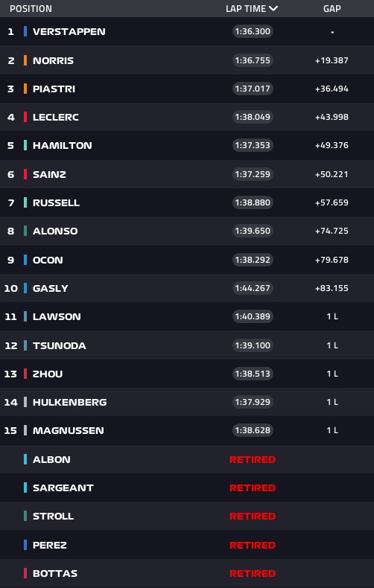Click the gray team color bar beside HULKENBERG
The width and height of the screenshot is (374, 588).
coord(25,402)
